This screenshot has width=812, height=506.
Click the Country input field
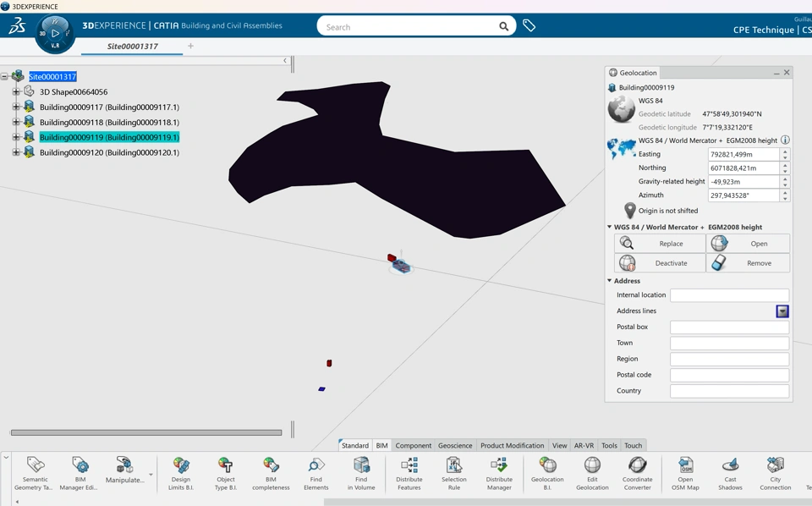[x=729, y=391]
